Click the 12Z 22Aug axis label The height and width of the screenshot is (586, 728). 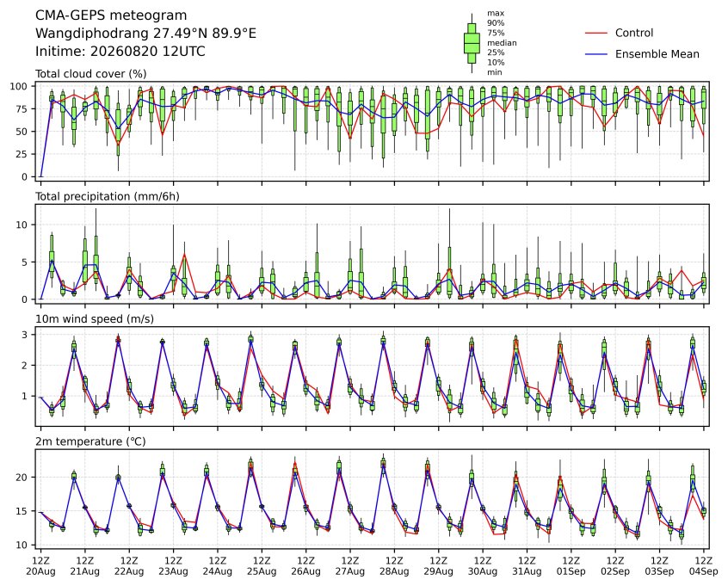(x=129, y=566)
